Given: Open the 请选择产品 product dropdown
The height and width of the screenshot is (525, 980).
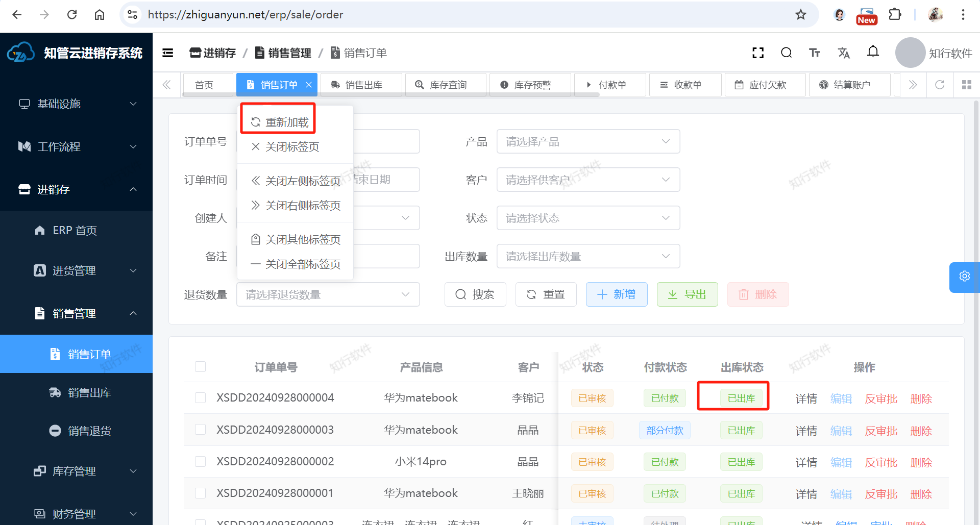Looking at the screenshot, I should tap(588, 142).
